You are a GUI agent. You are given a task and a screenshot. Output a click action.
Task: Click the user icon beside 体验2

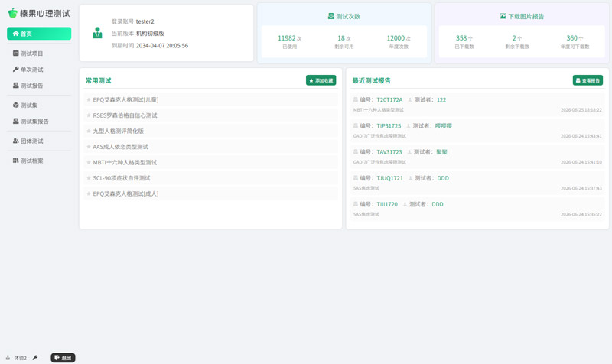click(8, 357)
